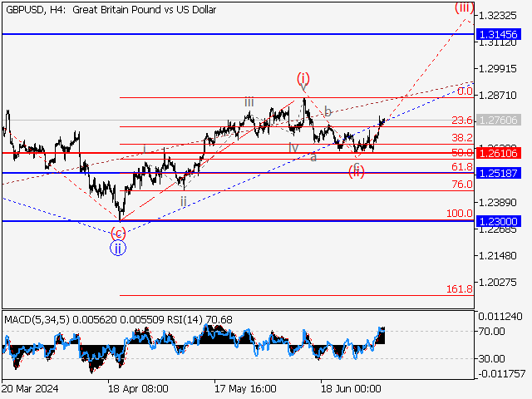
Task: Click the 1.20275 price axis label
Action: pos(497,283)
